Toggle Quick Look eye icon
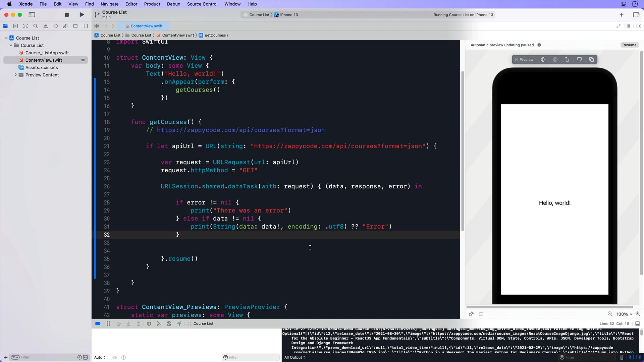 114,358
